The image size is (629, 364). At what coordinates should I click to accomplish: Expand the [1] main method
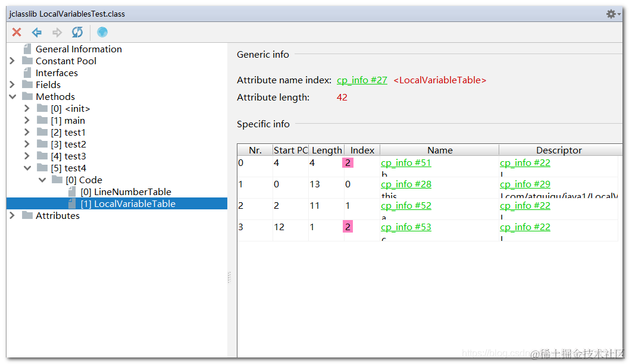[27, 120]
